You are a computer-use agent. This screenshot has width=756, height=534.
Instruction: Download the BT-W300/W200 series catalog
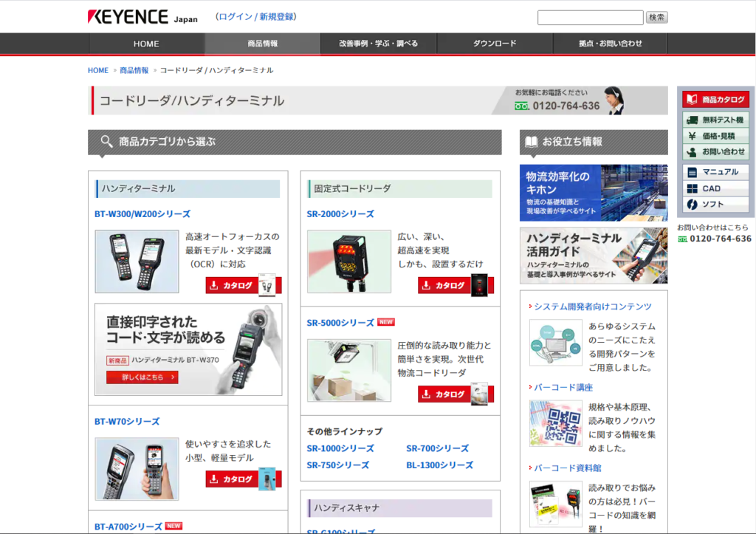(x=244, y=285)
